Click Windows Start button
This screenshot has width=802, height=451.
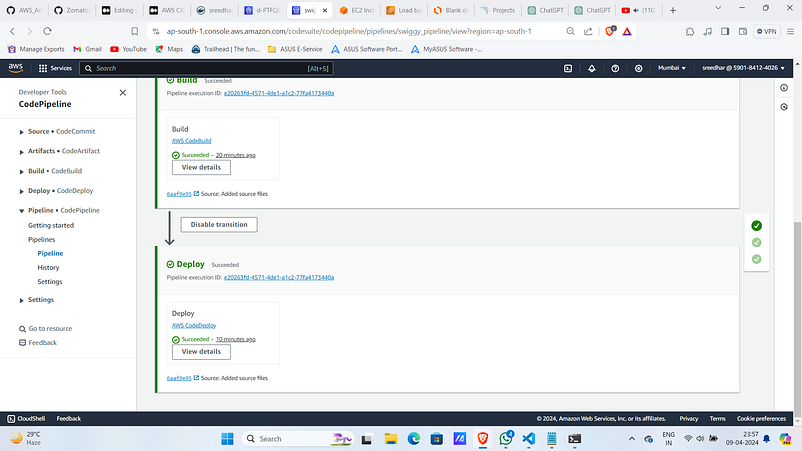227,439
